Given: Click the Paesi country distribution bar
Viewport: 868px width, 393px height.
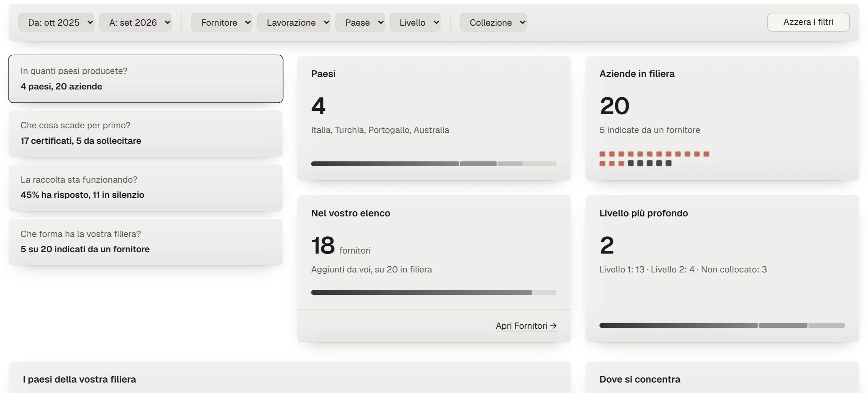Looking at the screenshot, I should [x=434, y=164].
